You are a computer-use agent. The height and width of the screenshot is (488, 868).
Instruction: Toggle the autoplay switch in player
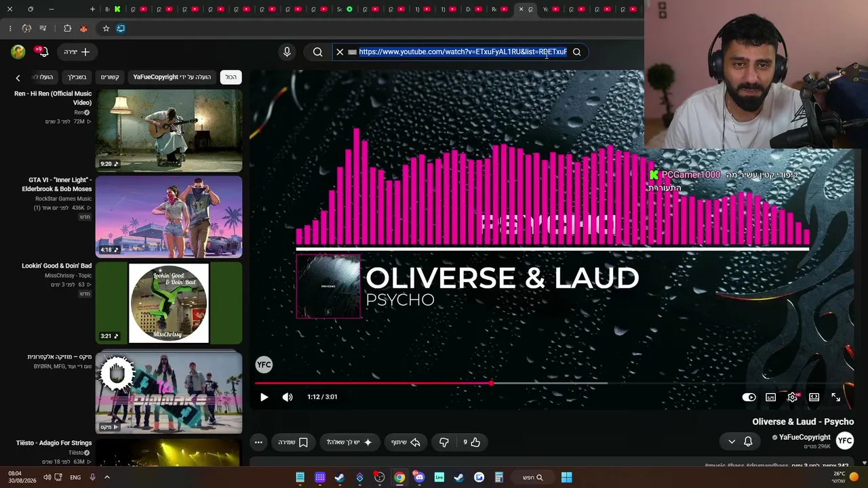point(749,397)
